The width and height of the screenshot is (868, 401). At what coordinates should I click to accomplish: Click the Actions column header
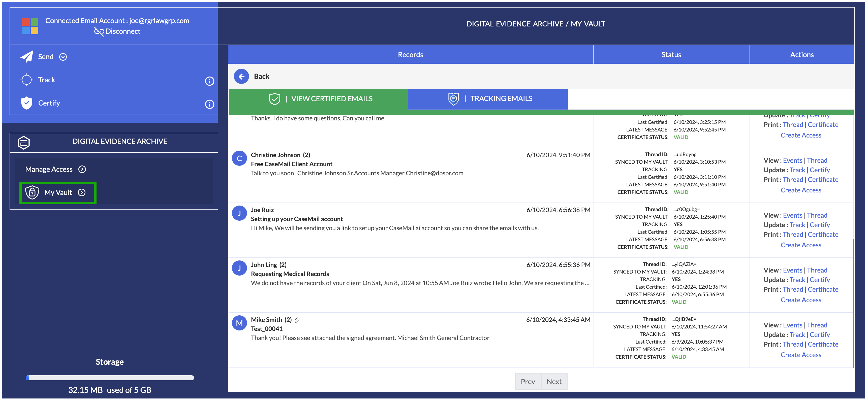coord(802,55)
